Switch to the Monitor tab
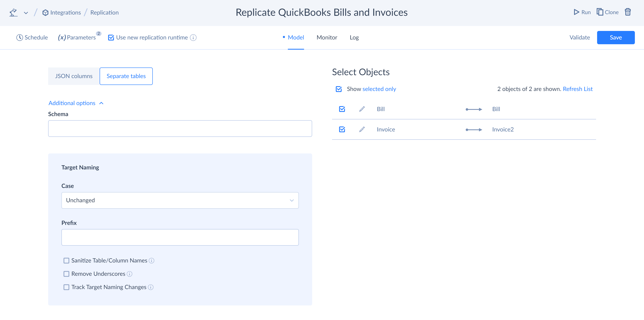Screen dimensions: 644x320 [327, 38]
